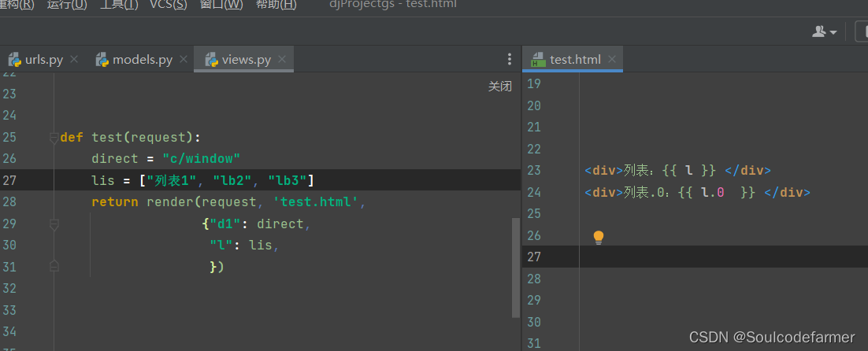Open the 窗口 (Window) menu
Image resolution: width=868 pixels, height=351 pixels.
(221, 5)
